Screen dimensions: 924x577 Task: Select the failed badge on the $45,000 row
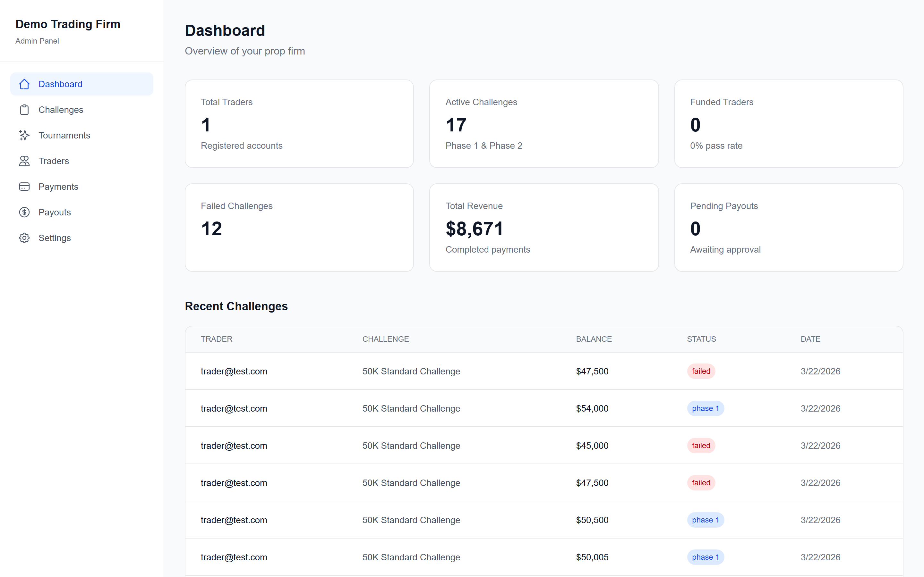[701, 445]
